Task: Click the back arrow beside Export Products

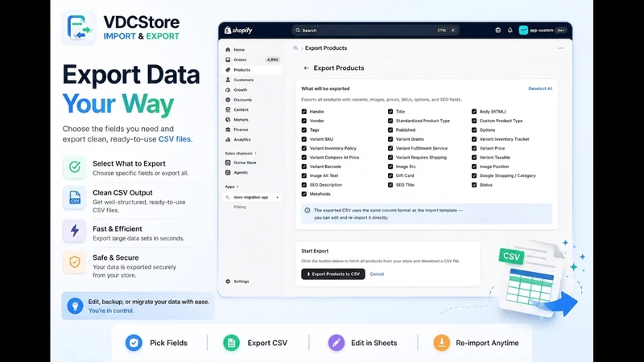Action: [306, 68]
